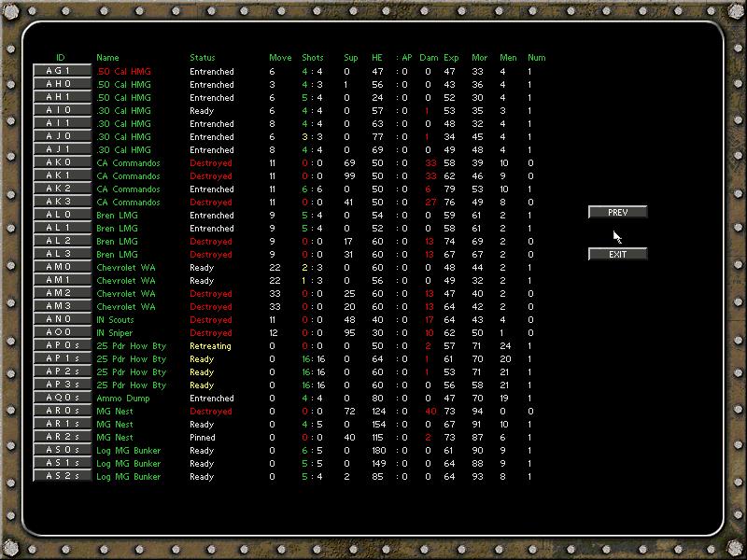Select unit ID button AS2s
This screenshot has width=747, height=560.
(x=63, y=477)
